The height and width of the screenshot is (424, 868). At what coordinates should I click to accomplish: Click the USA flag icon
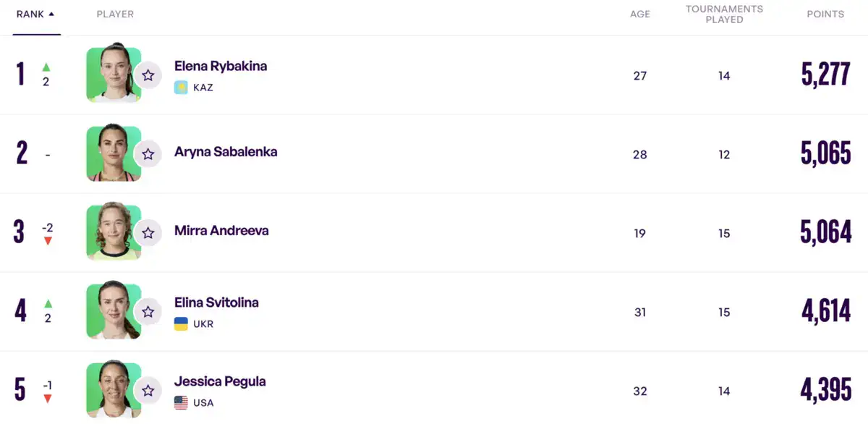[181, 403]
